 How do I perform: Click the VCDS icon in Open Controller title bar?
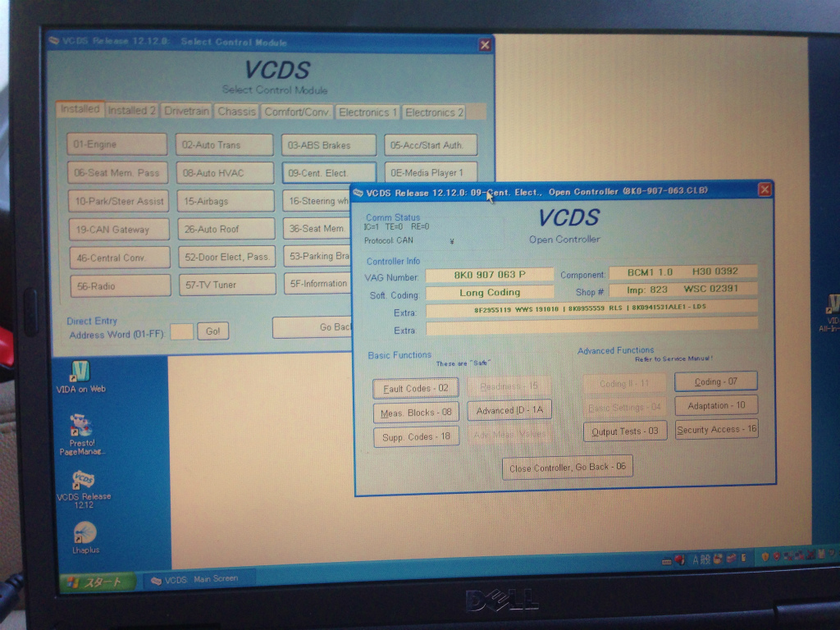358,193
